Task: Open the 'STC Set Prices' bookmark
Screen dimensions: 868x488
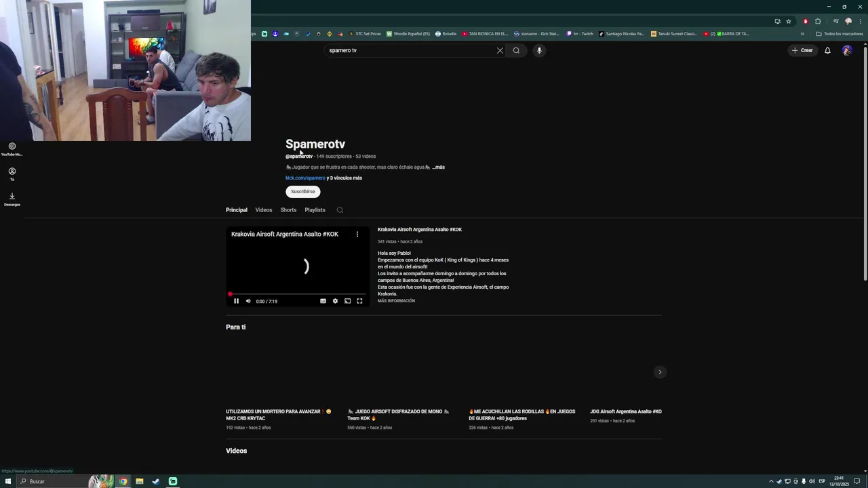Action: click(365, 34)
